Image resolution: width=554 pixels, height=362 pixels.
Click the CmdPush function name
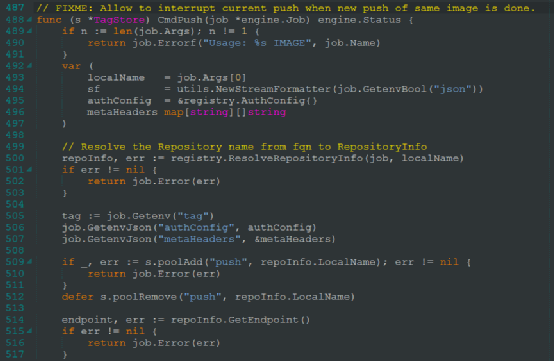pyautogui.click(x=180, y=20)
